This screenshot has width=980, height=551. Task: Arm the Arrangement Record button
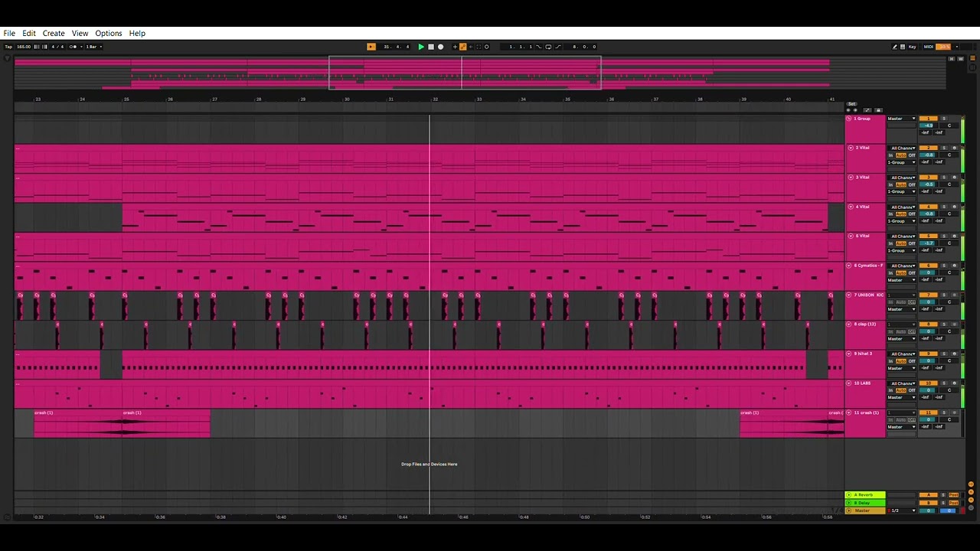pos(440,47)
